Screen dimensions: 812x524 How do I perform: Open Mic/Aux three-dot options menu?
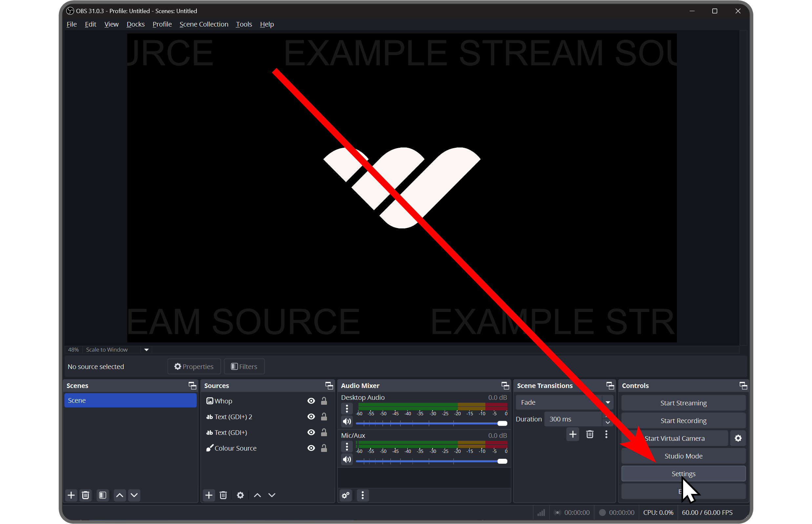(x=347, y=446)
